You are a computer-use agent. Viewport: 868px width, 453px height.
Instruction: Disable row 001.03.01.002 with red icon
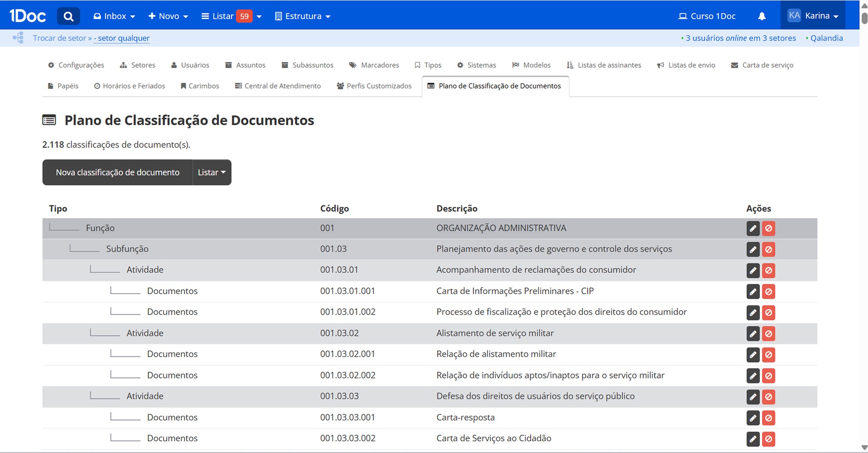769,312
